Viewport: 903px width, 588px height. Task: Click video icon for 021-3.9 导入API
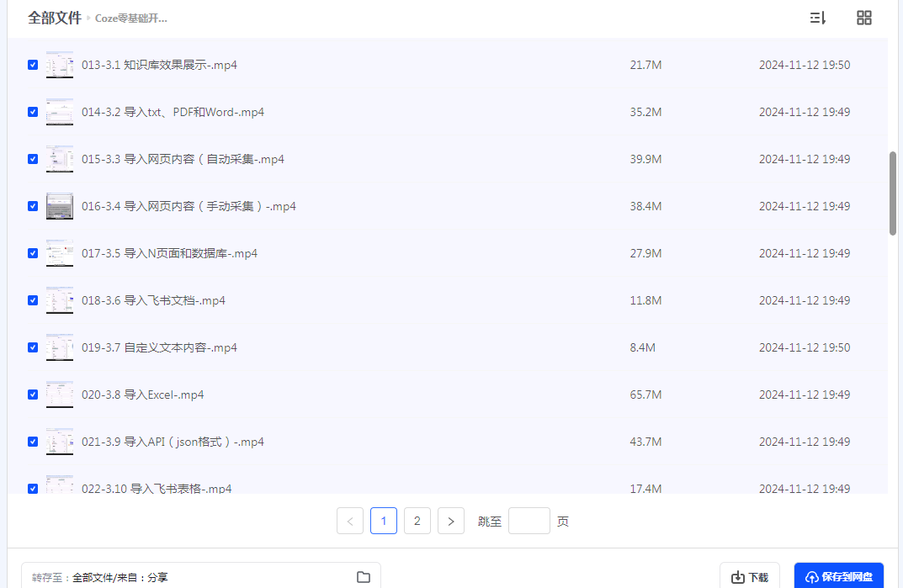pyautogui.click(x=60, y=442)
